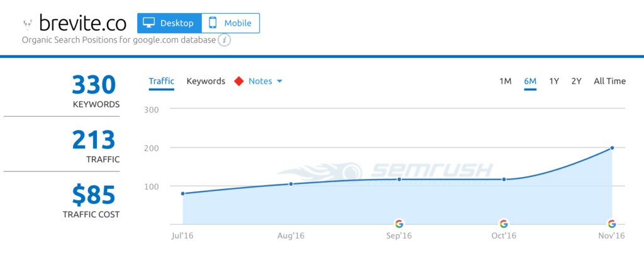
Task: Click the Jul'16 data point on chart
Action: point(183,193)
